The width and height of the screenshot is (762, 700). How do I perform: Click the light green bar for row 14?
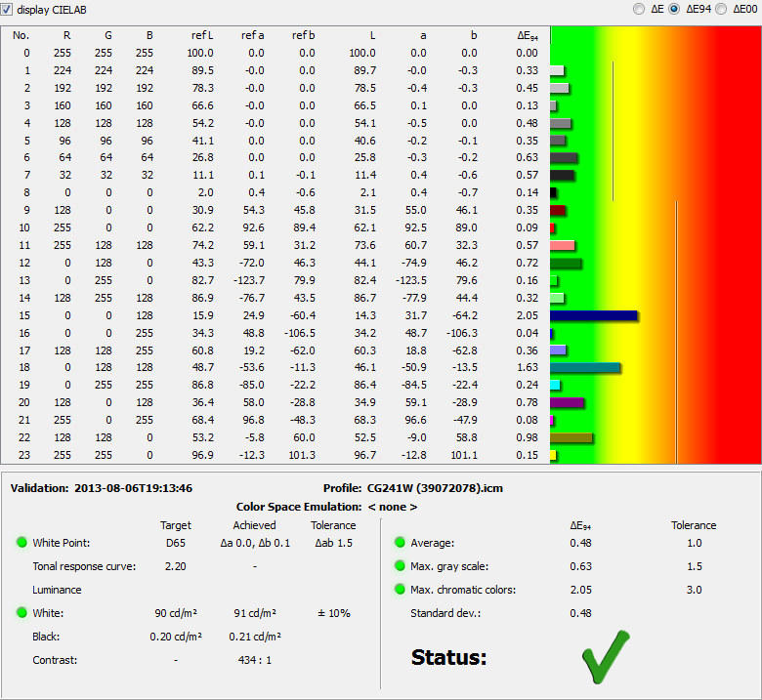pos(557,298)
